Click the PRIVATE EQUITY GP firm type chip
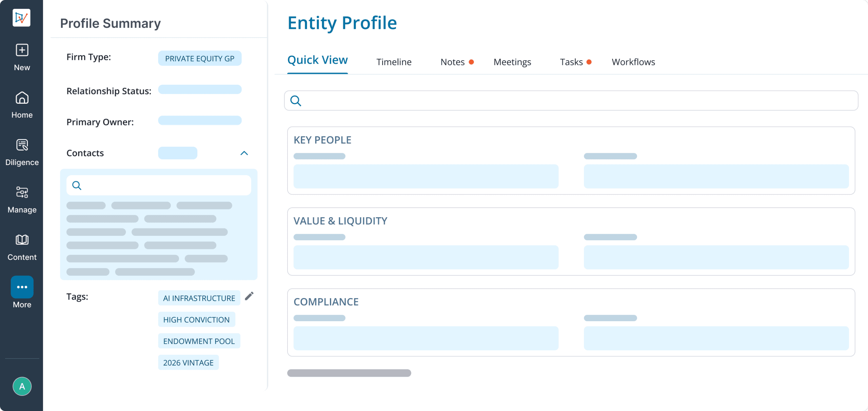868x411 pixels. (200, 58)
